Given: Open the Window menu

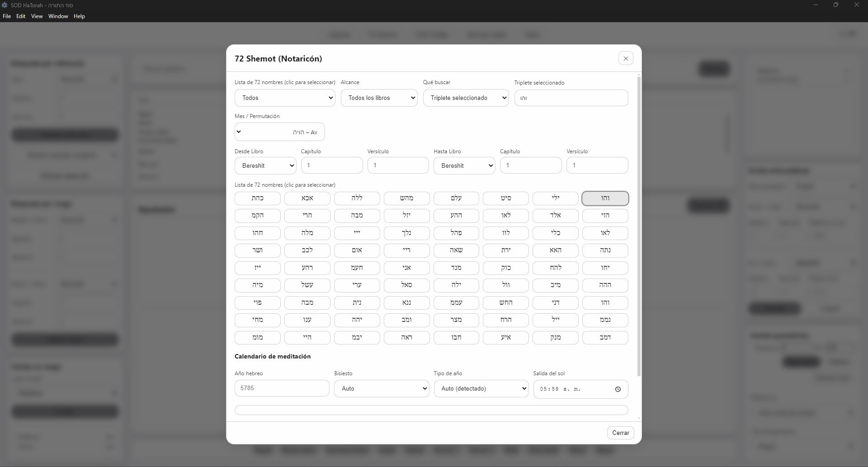Looking at the screenshot, I should point(58,16).
